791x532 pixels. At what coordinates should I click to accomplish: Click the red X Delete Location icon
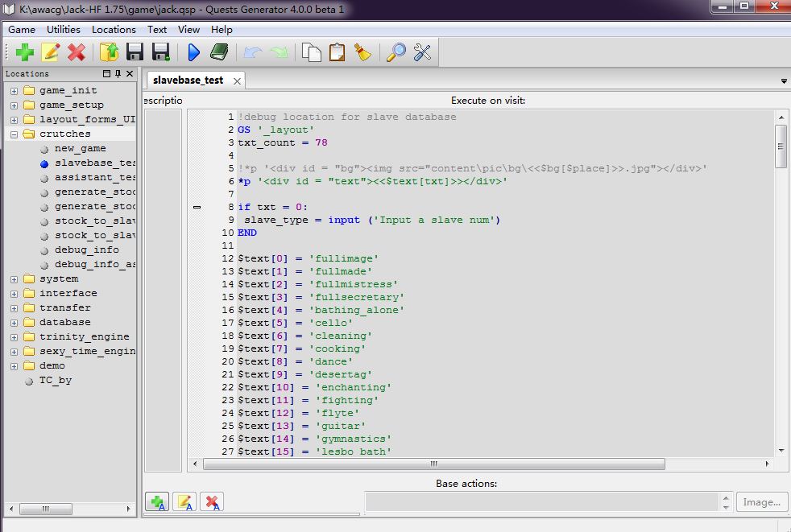[77, 52]
